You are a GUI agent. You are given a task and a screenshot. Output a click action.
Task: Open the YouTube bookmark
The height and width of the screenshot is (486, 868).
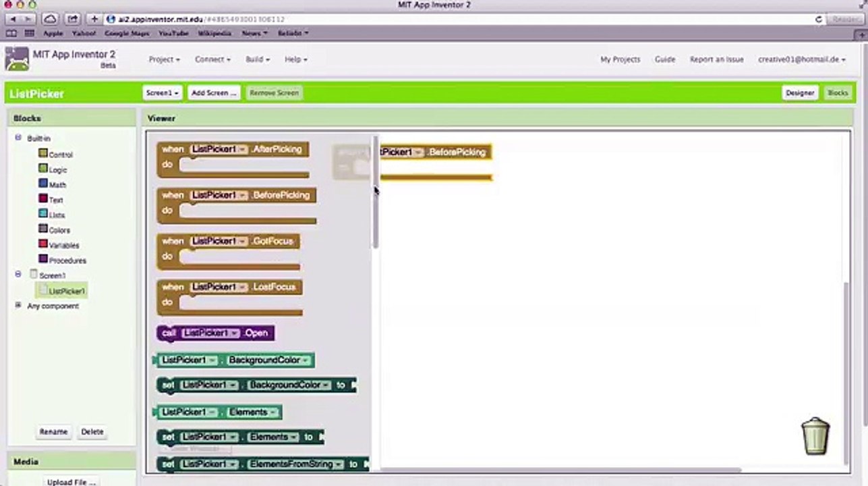click(x=173, y=33)
